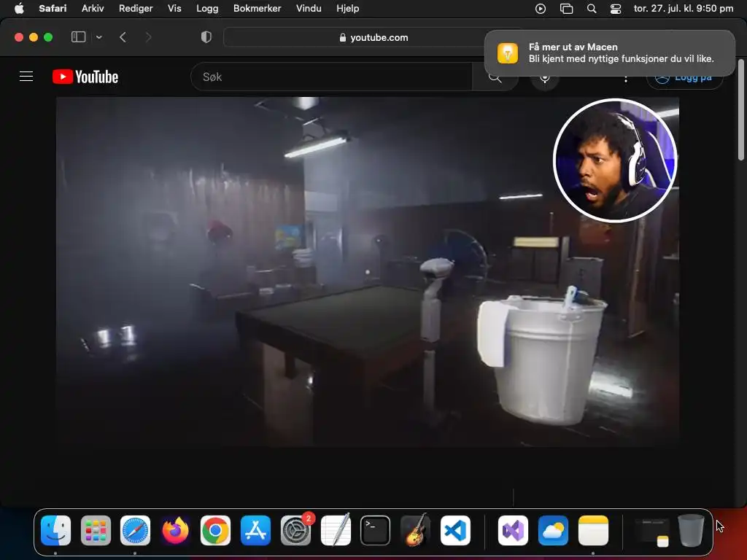Open System Settings with badge in Dock

pyautogui.click(x=295, y=530)
